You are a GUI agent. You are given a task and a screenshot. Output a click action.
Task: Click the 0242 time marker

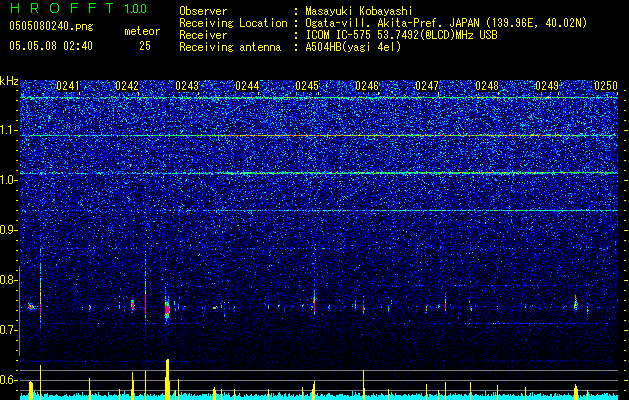pos(127,86)
